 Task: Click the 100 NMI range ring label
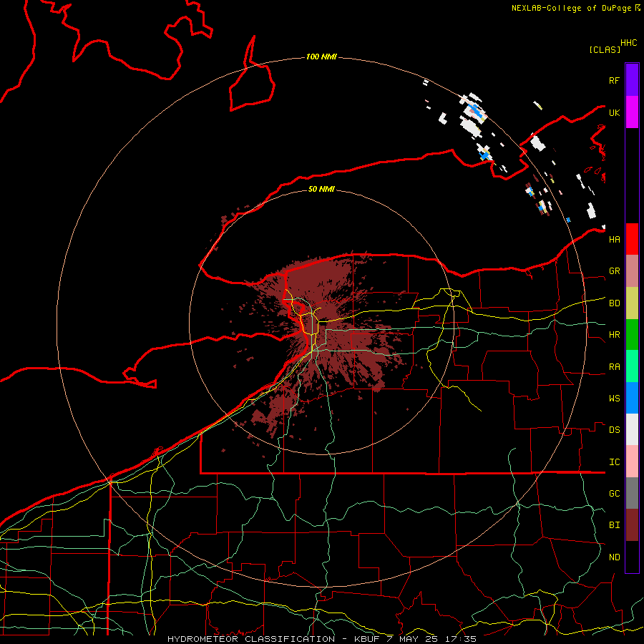(x=321, y=57)
